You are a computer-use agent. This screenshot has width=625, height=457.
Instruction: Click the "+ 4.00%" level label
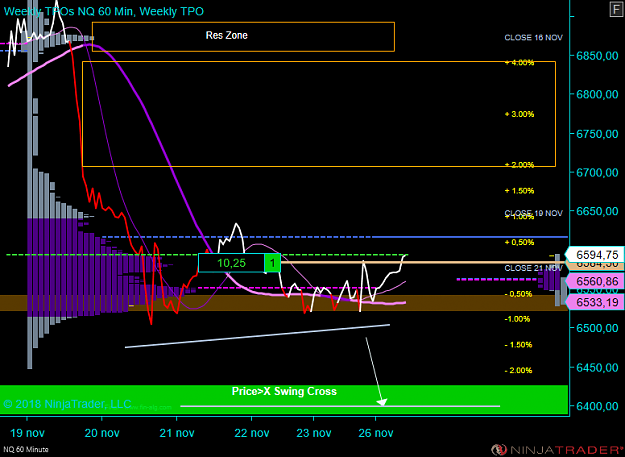519,63
